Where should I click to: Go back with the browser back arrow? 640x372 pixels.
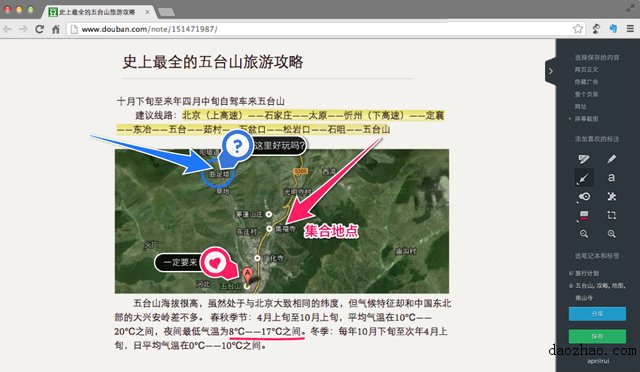[7, 29]
